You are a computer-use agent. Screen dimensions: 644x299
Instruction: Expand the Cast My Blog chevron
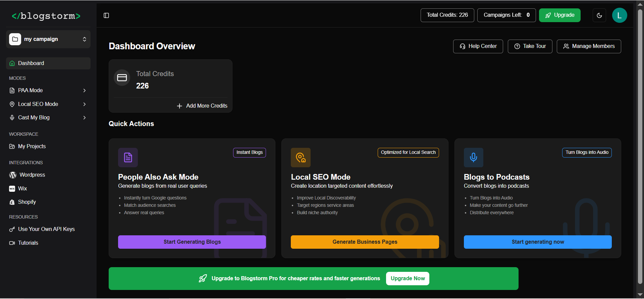click(85, 118)
